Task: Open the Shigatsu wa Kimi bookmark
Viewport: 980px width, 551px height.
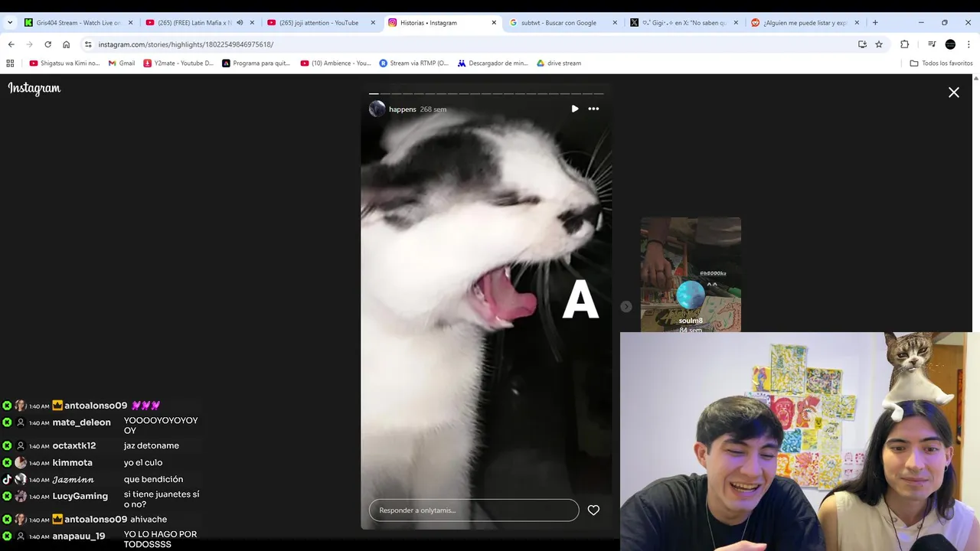Action: pyautogui.click(x=64, y=64)
